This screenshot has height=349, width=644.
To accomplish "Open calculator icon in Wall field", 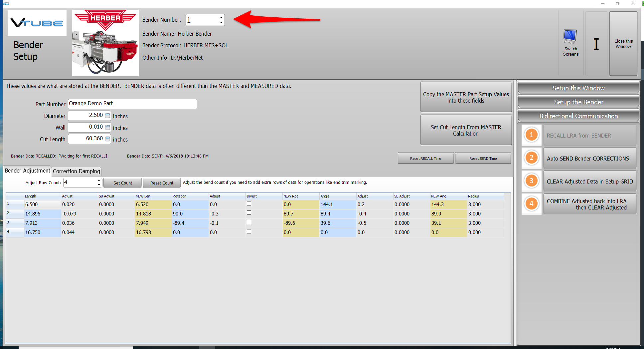I will pyautogui.click(x=107, y=127).
